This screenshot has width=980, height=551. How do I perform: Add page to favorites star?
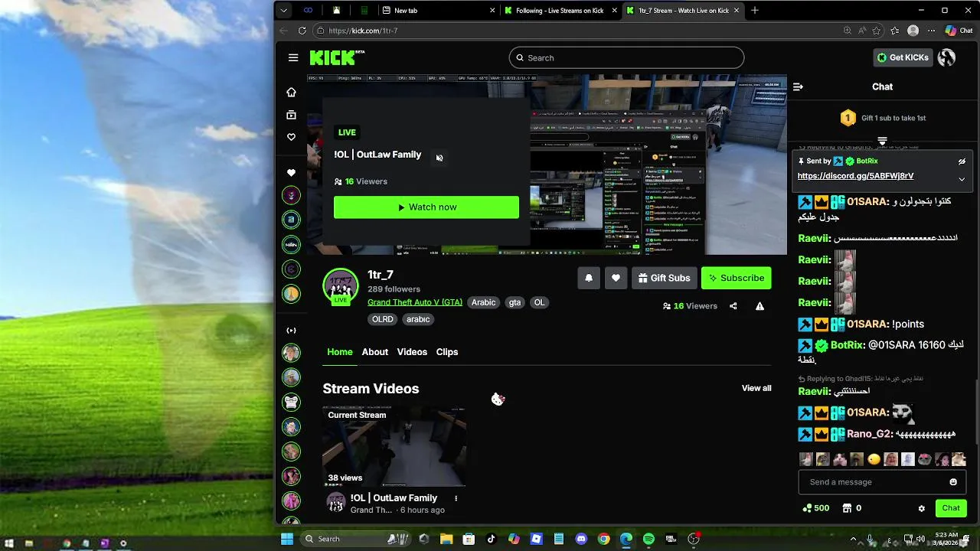[x=877, y=31]
